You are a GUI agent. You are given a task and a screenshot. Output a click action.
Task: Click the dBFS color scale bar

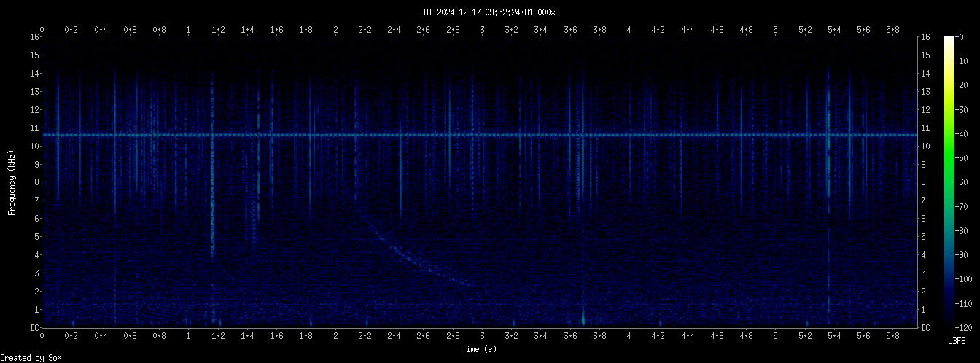949,181
